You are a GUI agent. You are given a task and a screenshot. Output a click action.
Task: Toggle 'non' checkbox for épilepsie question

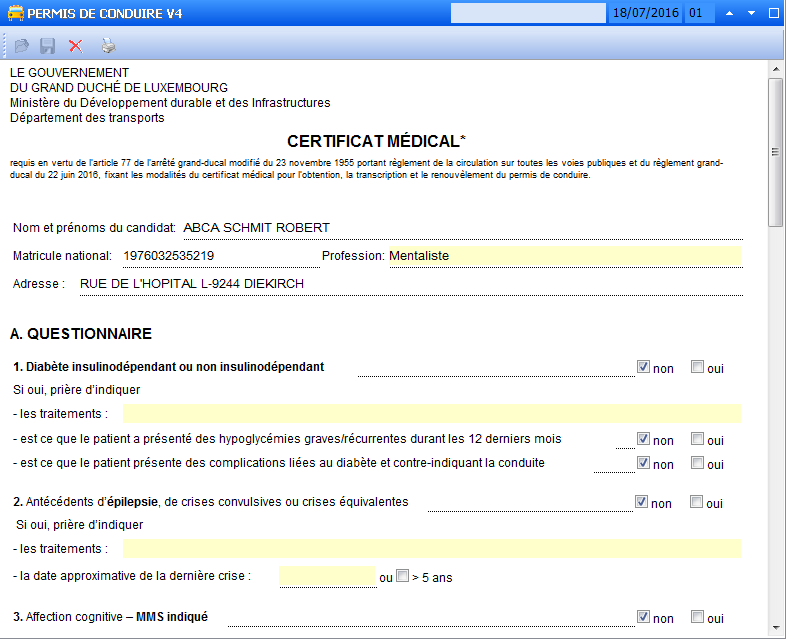click(643, 502)
